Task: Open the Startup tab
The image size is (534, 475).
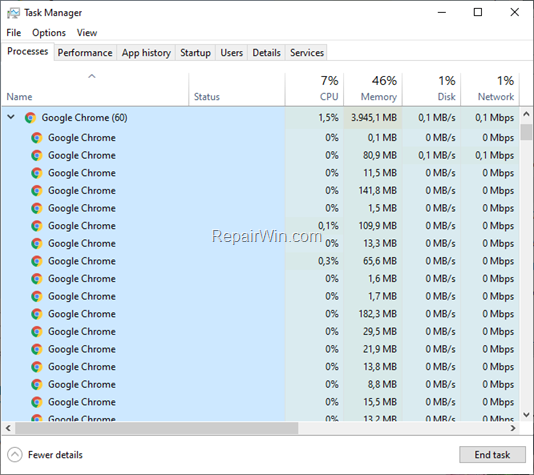Action: [195, 53]
